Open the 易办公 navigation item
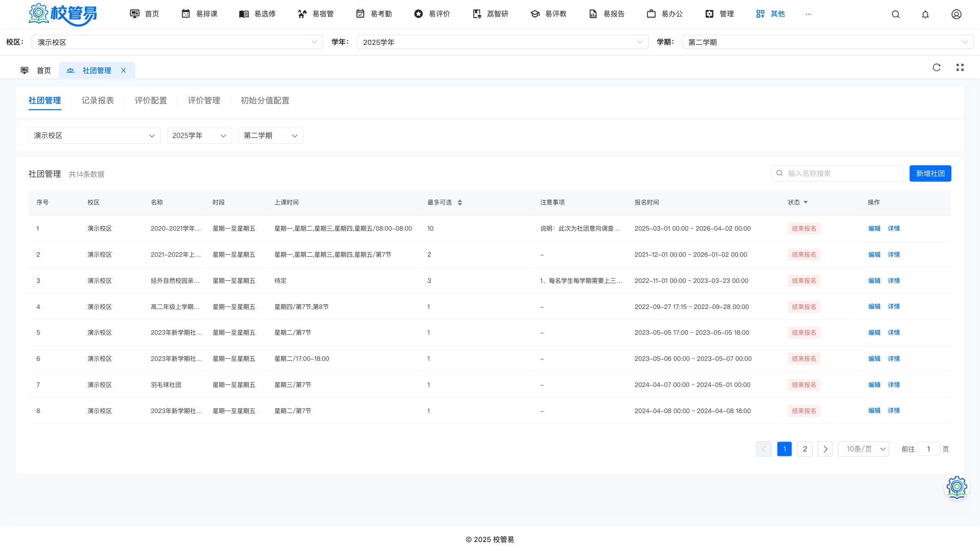 pyautogui.click(x=665, y=14)
